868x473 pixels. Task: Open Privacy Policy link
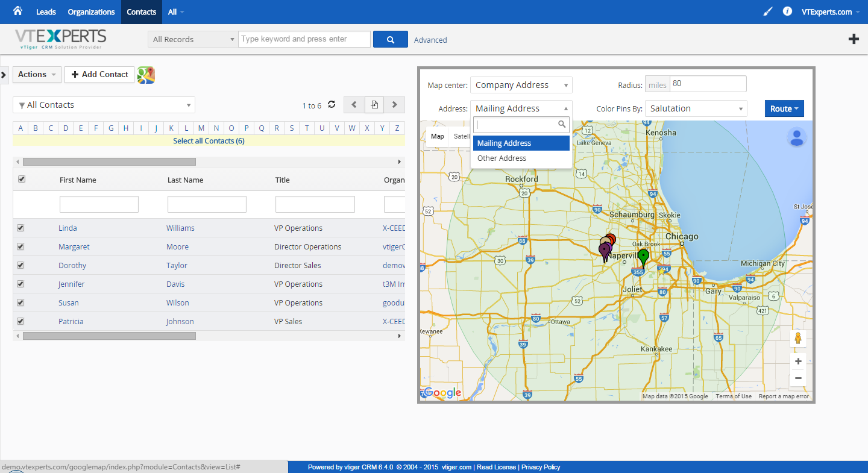tap(541, 467)
